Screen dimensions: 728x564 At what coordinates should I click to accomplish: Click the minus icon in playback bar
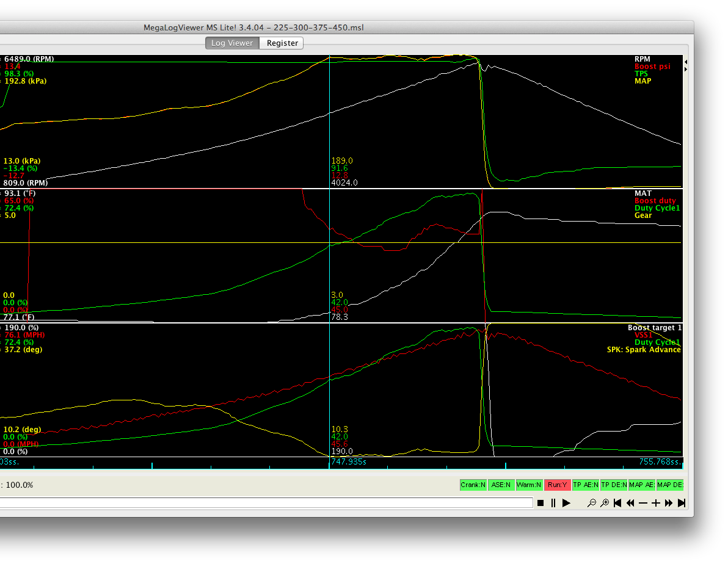[643, 503]
